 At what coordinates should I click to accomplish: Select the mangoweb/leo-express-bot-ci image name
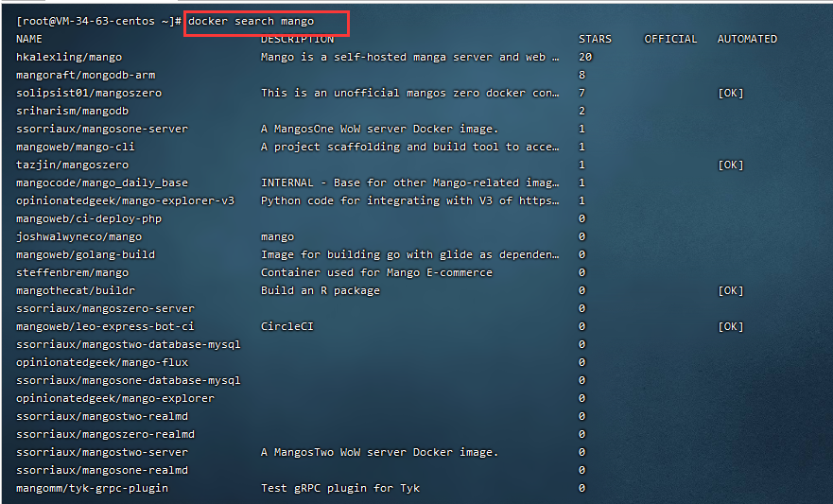[105, 326]
